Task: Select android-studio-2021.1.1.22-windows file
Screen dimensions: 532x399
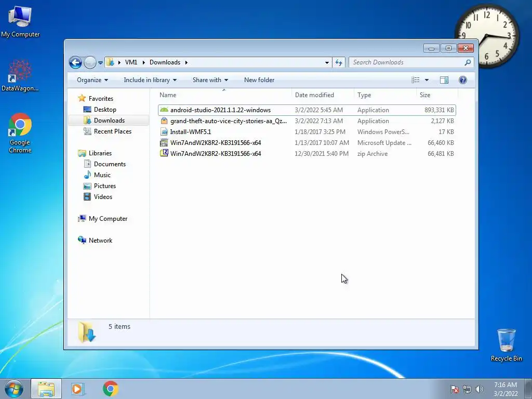Action: click(x=307, y=110)
